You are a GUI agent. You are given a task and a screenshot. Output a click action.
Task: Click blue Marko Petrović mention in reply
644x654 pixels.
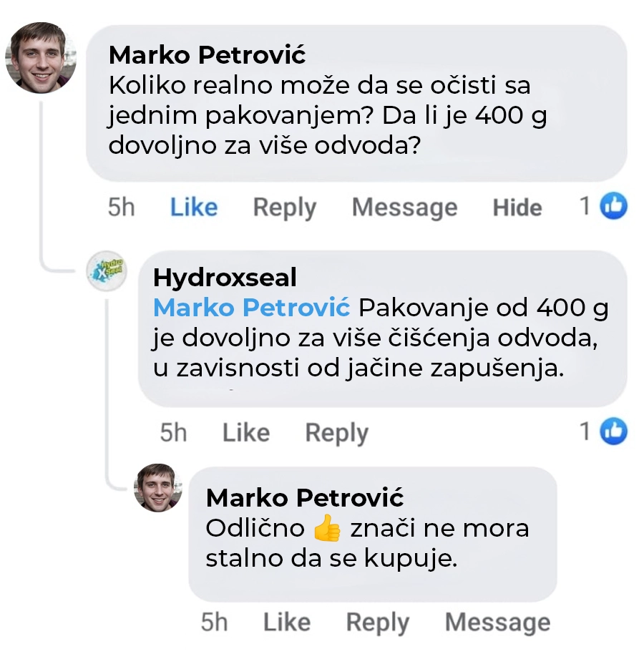(251, 308)
